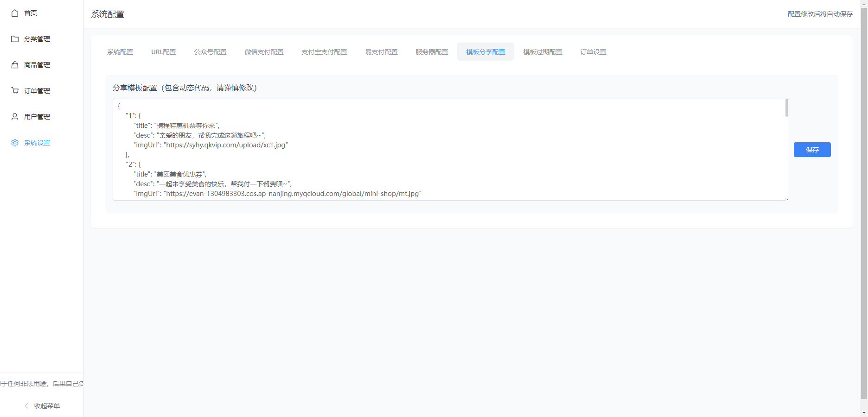Click the left chevron beside 收起菜单
Viewport: 868px width, 417px height.
pyautogui.click(x=26, y=405)
